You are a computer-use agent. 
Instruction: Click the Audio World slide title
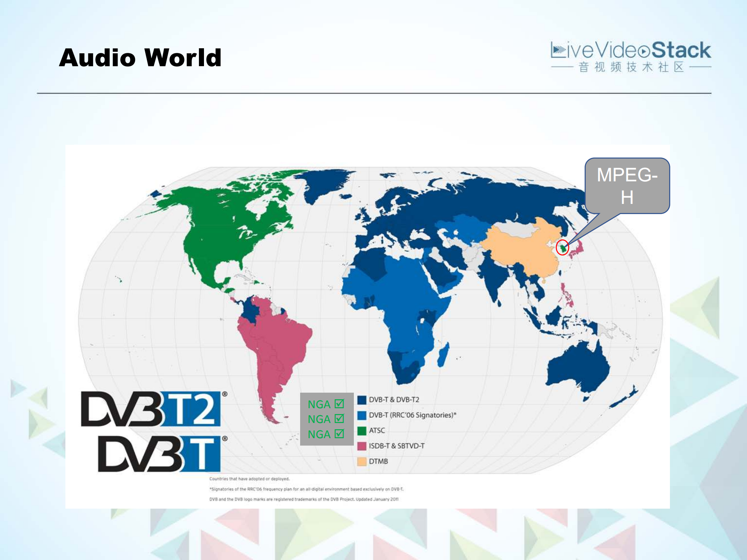[140, 58]
